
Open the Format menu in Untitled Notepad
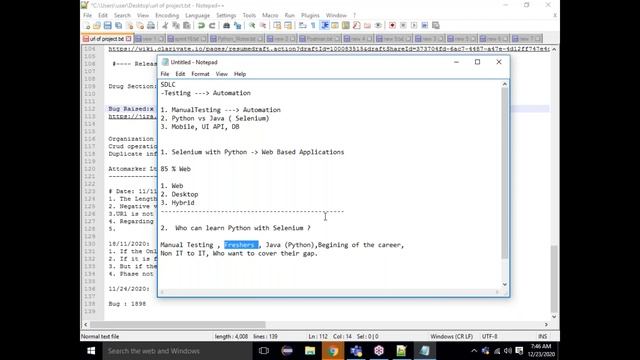coord(200,74)
